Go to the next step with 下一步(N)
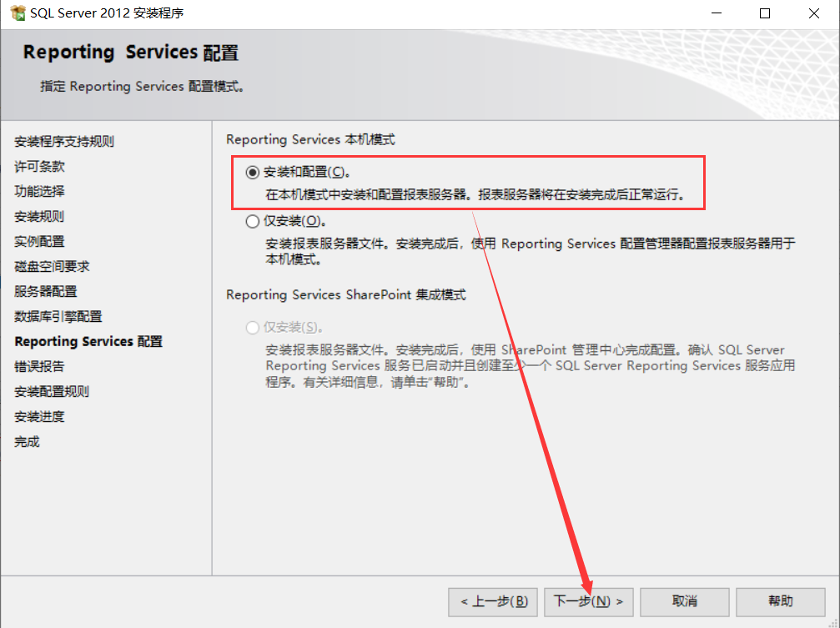 (588, 602)
